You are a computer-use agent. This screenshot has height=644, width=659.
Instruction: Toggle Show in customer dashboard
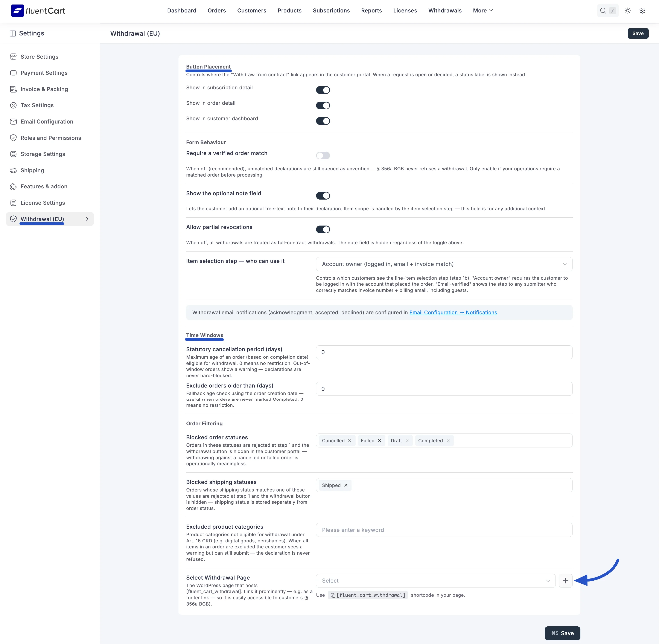pyautogui.click(x=323, y=121)
